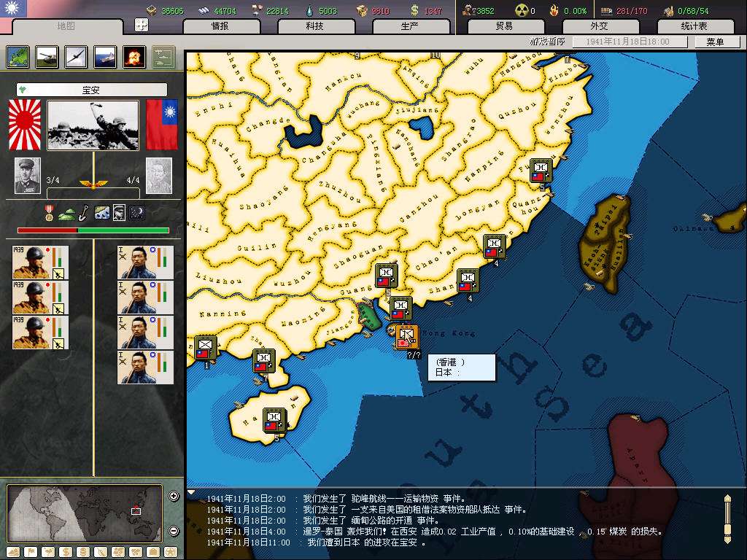Select the third Japanese 1939 division card
747x560 pixels.
tap(41, 332)
